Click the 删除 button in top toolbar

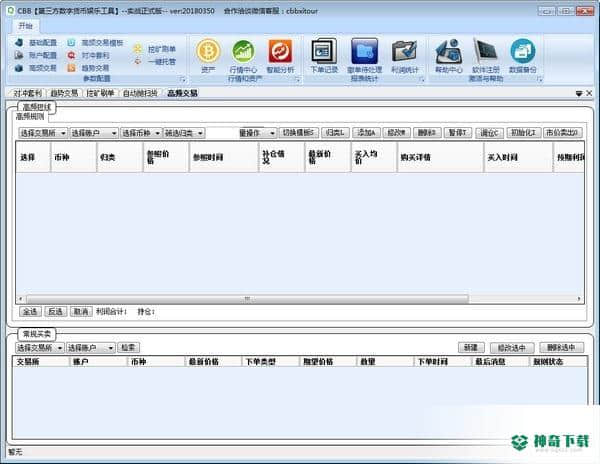pyautogui.click(x=427, y=133)
